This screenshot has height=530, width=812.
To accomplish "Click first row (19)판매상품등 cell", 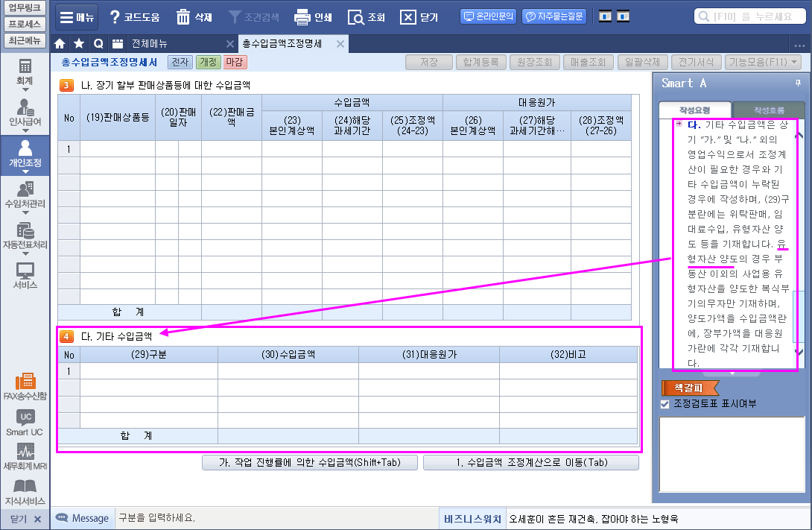I will (118, 149).
